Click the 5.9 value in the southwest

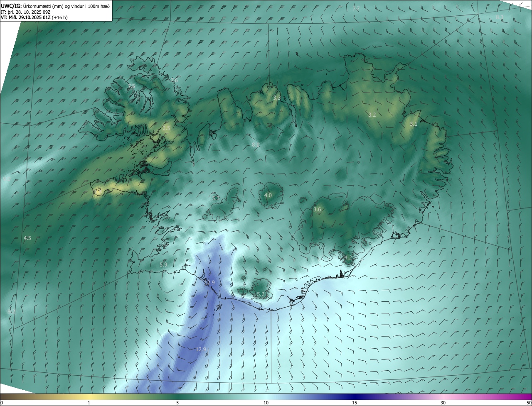point(163,264)
